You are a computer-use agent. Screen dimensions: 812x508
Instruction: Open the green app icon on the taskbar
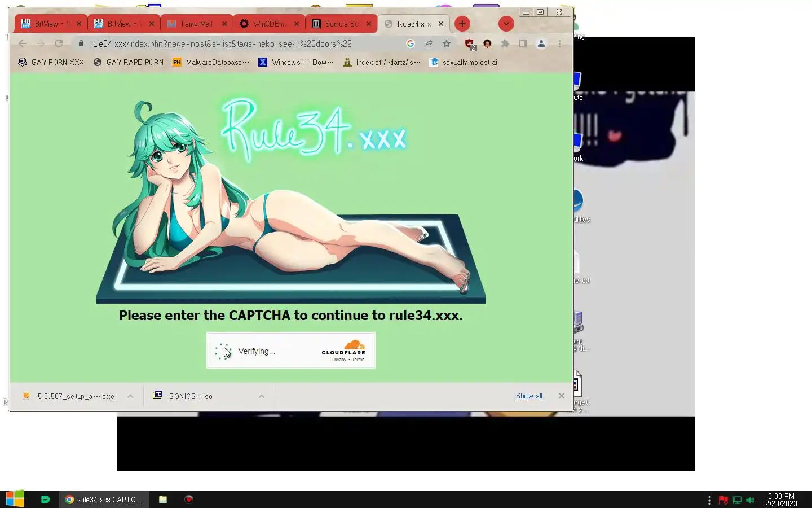46,499
